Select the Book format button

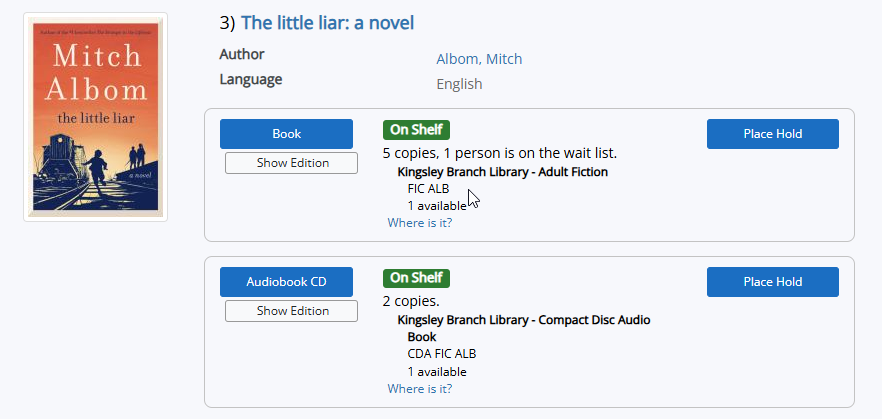point(286,134)
